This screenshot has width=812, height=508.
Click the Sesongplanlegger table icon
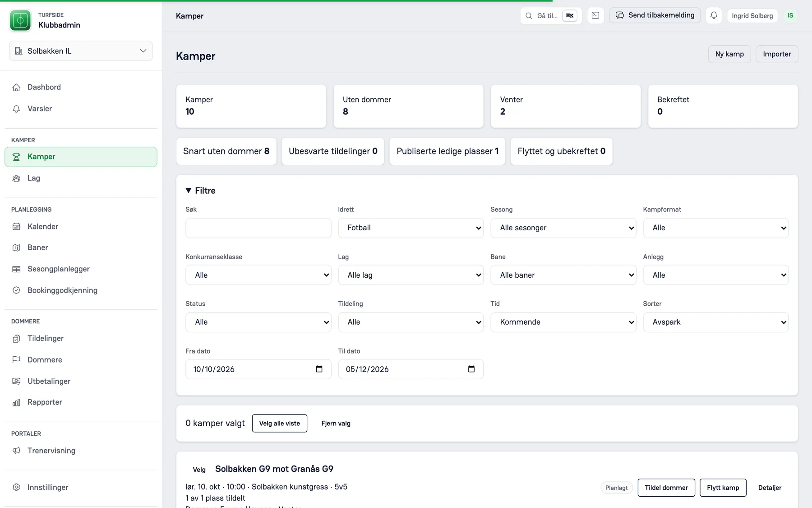pyautogui.click(x=17, y=269)
